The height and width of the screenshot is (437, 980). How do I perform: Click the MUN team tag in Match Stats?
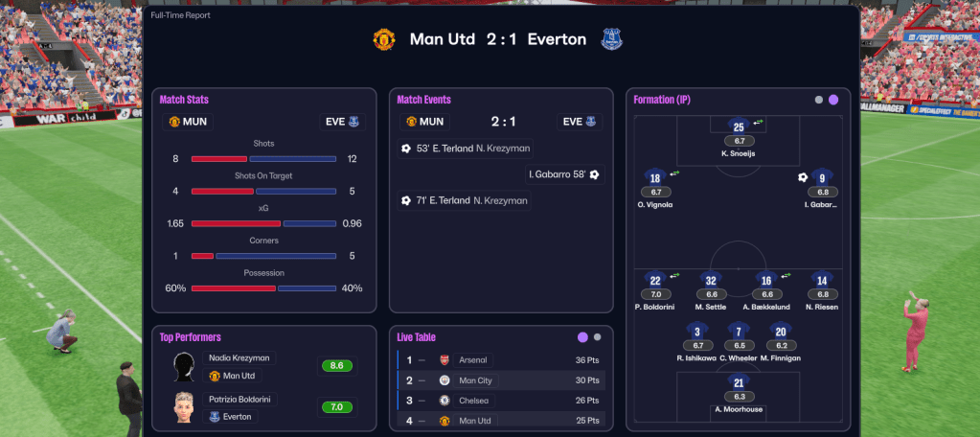(185, 122)
